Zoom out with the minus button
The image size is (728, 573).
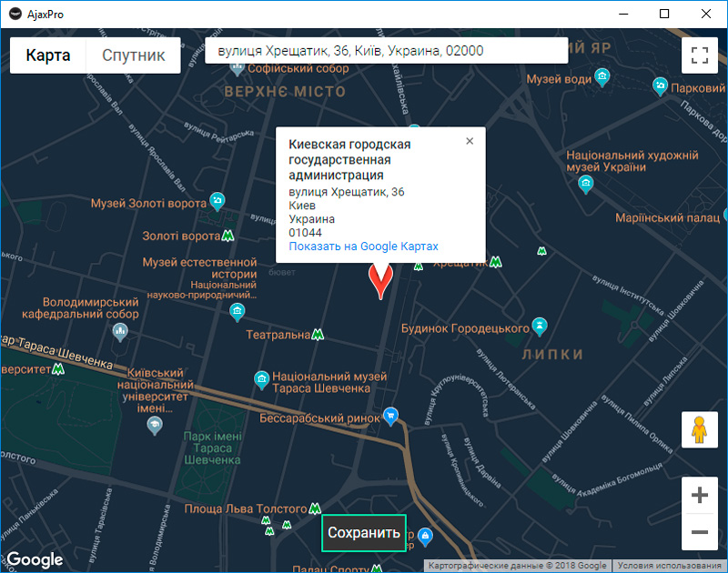(699, 532)
